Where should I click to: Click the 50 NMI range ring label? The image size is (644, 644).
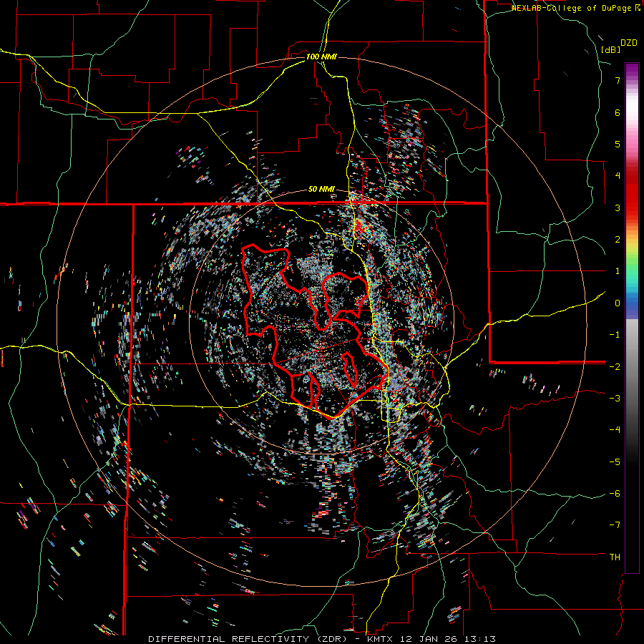(321, 190)
